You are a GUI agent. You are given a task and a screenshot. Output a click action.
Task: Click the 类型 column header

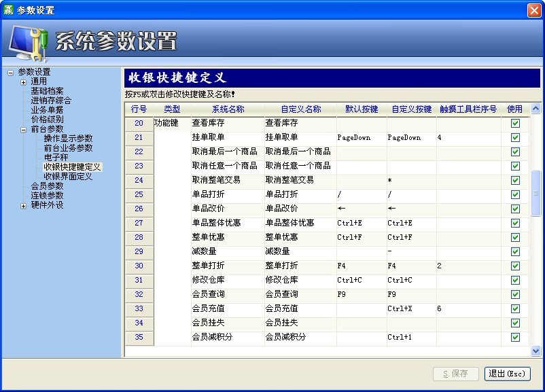click(172, 109)
